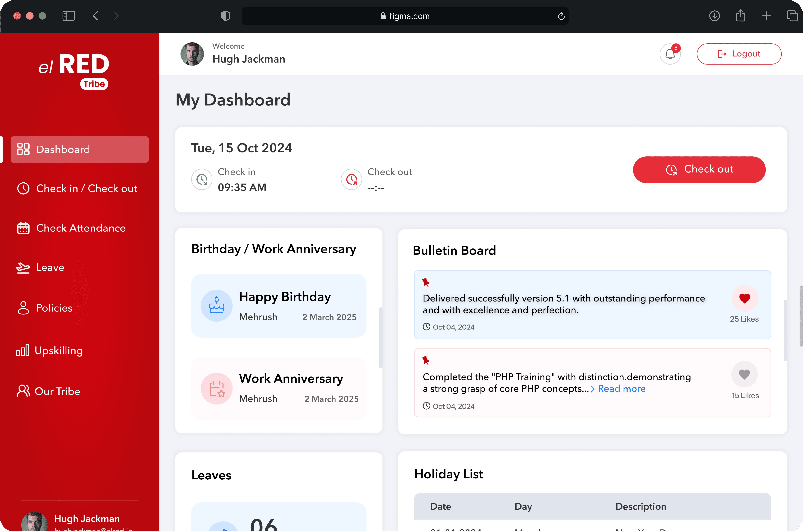Select Check Attendance in sidebar
803x532 pixels.
[80, 228]
